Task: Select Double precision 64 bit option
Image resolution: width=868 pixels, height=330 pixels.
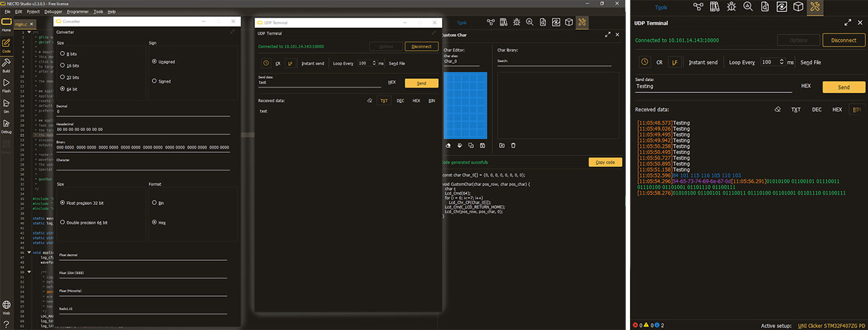Action: pos(63,222)
